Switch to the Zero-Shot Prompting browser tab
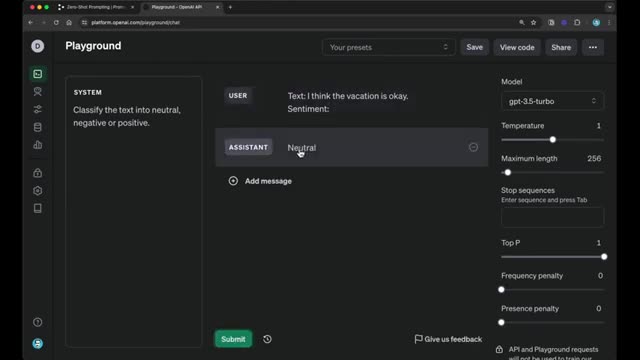Image resolution: width=640 pixels, height=360 pixels. pyautogui.click(x=96, y=7)
